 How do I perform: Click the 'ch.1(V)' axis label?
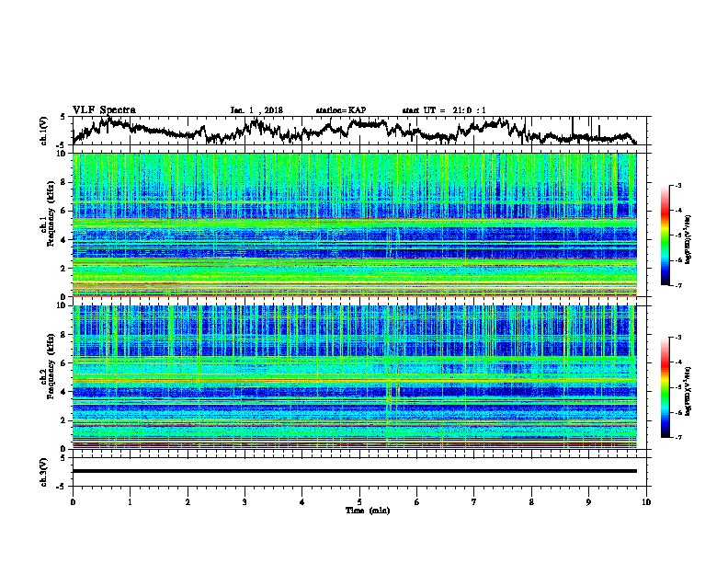tap(44, 131)
